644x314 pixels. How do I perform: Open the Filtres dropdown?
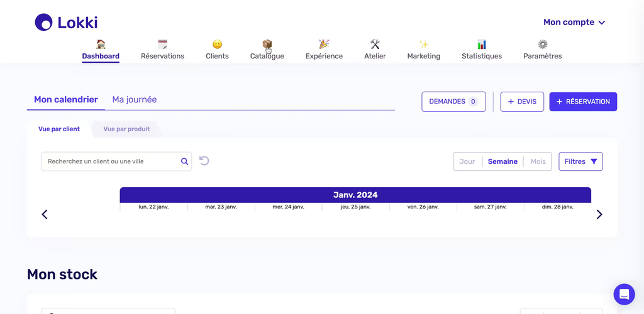coord(580,161)
